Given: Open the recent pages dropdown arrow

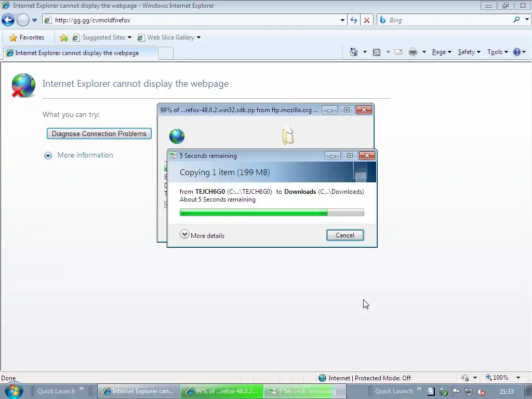Looking at the screenshot, I should point(34,20).
